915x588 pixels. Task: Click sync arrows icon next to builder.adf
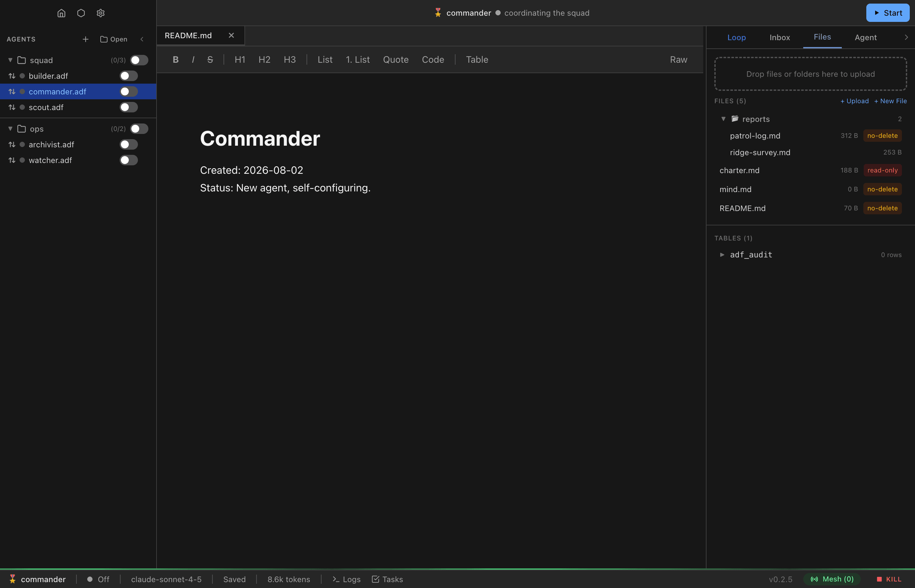pos(12,76)
